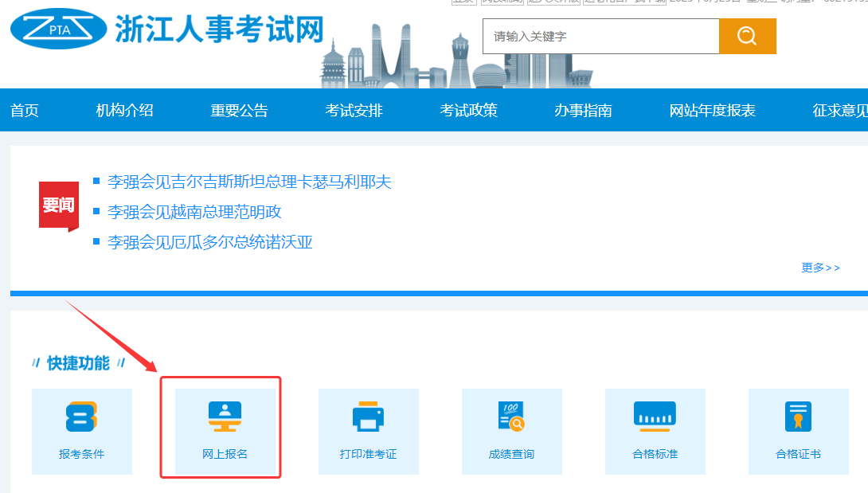Select the 网站年度报表 annual report menu
868x493 pixels.
point(711,110)
